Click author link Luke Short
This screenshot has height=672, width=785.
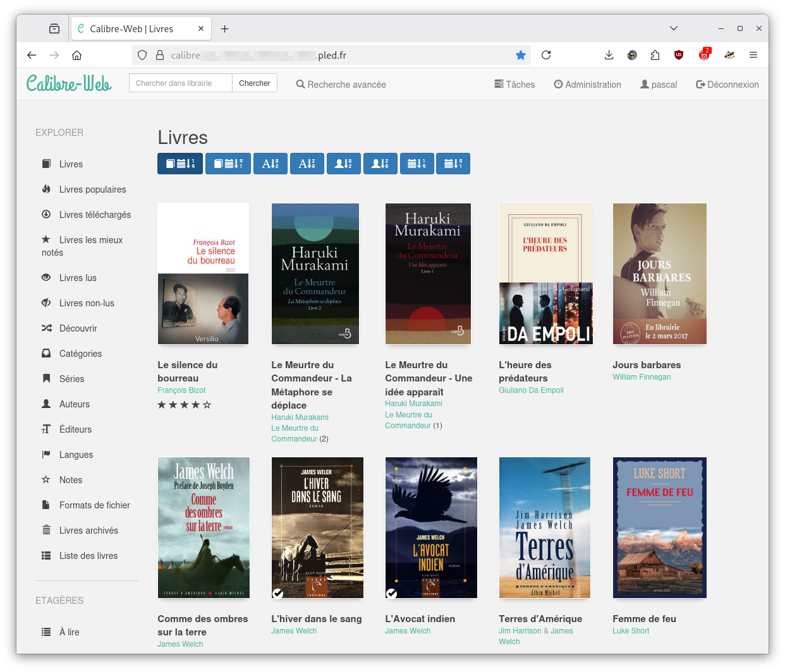tap(631, 631)
